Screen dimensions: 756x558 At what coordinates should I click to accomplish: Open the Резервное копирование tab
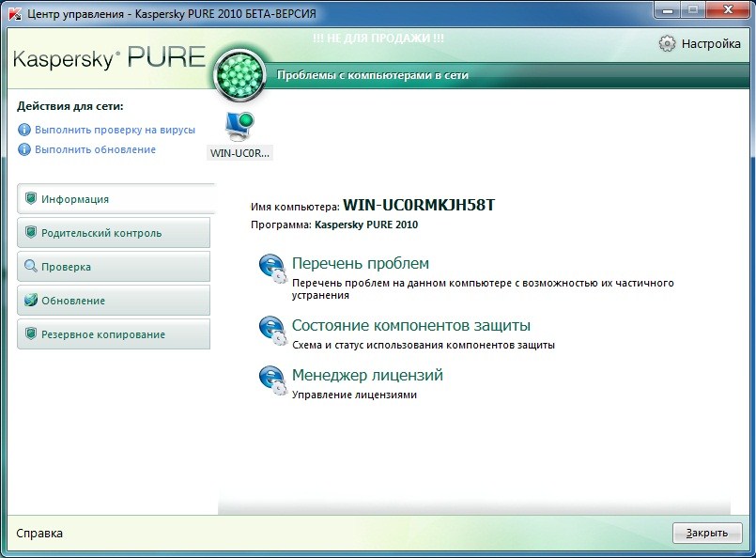(x=114, y=333)
